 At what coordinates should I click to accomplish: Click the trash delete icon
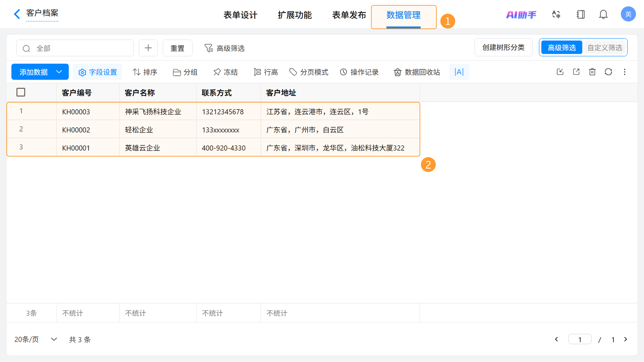click(592, 72)
